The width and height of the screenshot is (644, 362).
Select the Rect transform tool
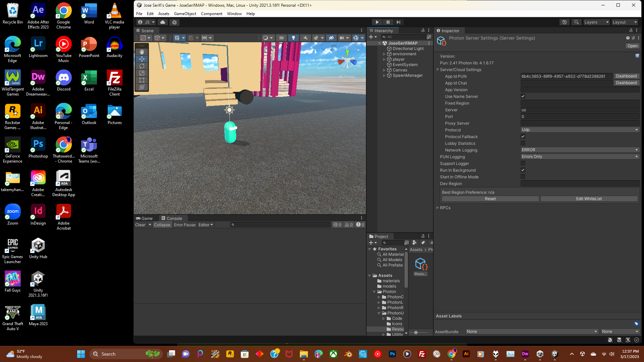coord(142,80)
